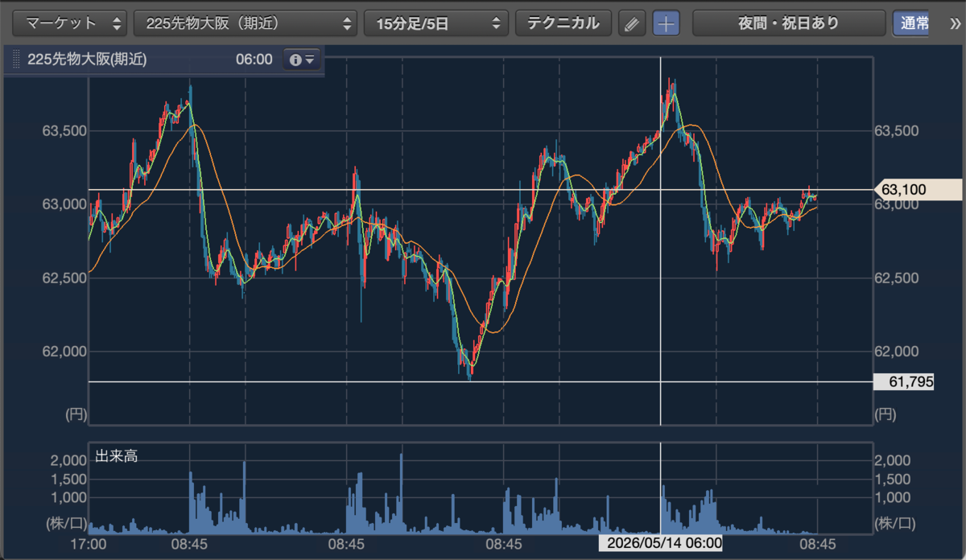The image size is (966, 560).
Task: Toggle the 夜間・祝日あり session button
Action: point(788,23)
